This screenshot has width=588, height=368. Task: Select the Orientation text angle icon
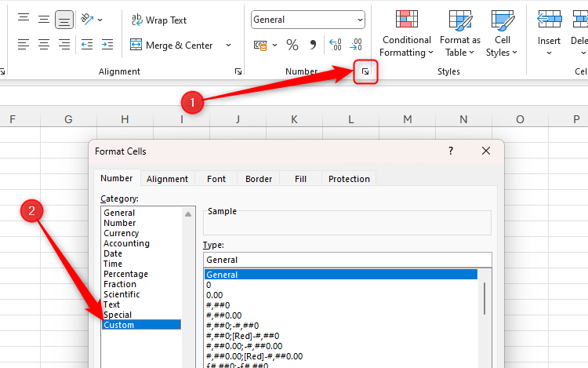click(x=87, y=20)
